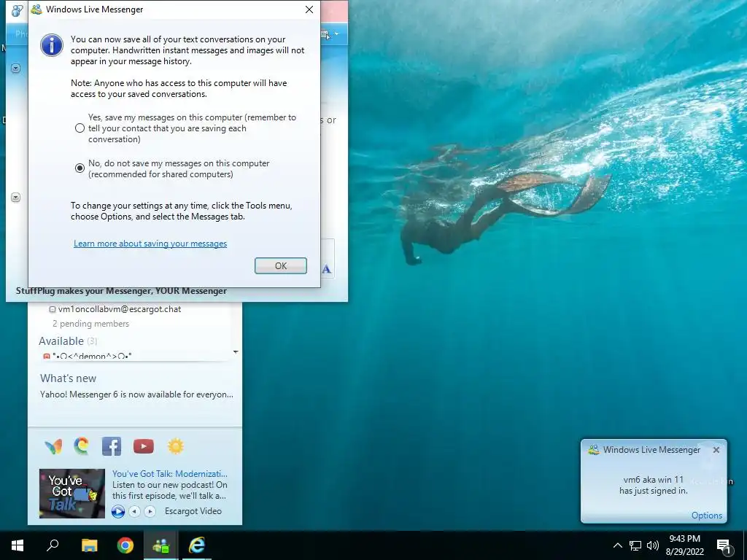The width and height of the screenshot is (747, 560).
Task: Click the StuffPlug banner text
Action: [x=121, y=291]
